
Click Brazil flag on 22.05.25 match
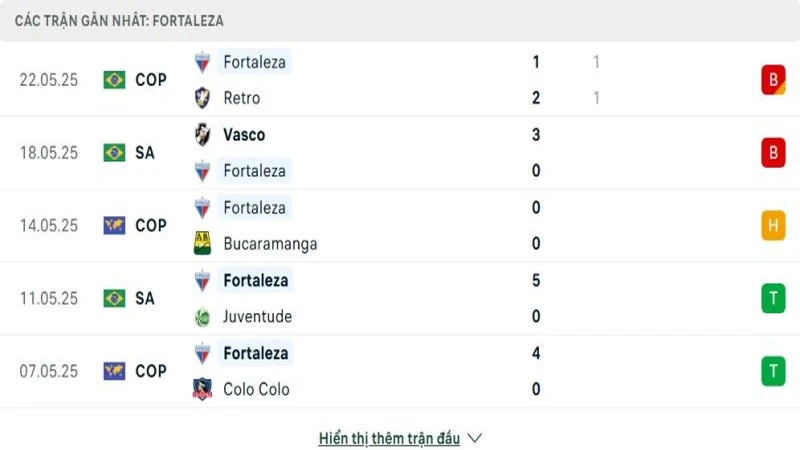[114, 80]
